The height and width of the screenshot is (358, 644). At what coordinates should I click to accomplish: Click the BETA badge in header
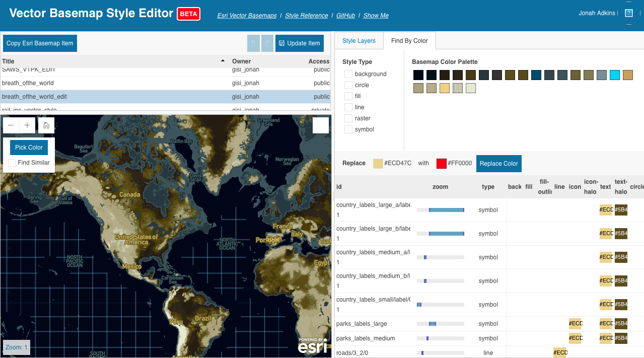tap(188, 14)
